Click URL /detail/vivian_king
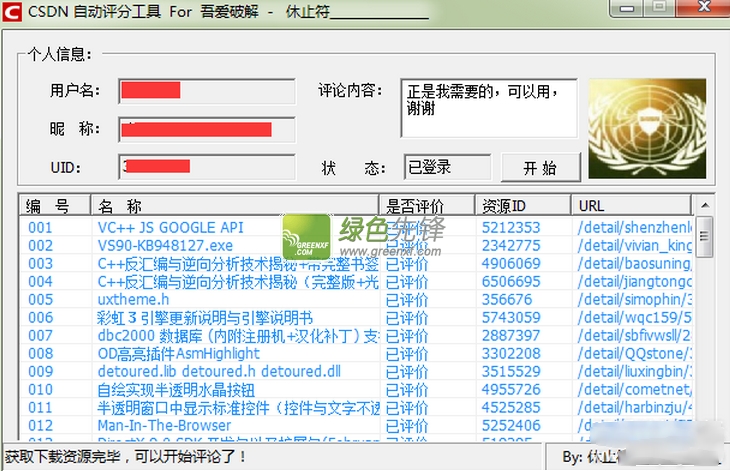 [x=635, y=245]
